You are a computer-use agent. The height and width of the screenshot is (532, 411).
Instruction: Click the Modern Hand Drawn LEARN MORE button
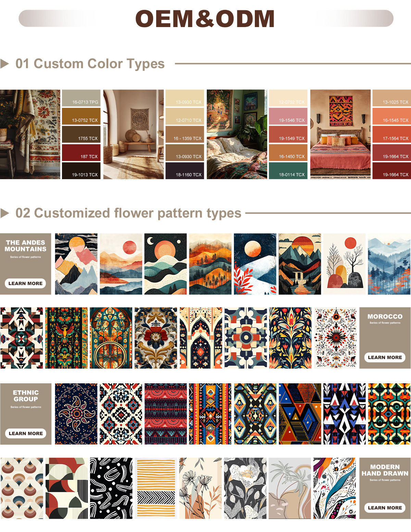tap(385, 508)
